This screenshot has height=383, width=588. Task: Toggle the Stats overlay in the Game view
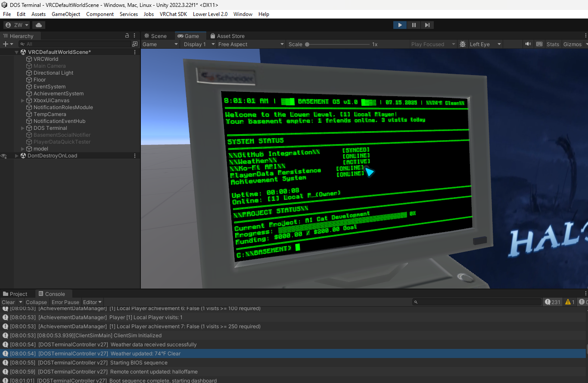(x=553, y=44)
